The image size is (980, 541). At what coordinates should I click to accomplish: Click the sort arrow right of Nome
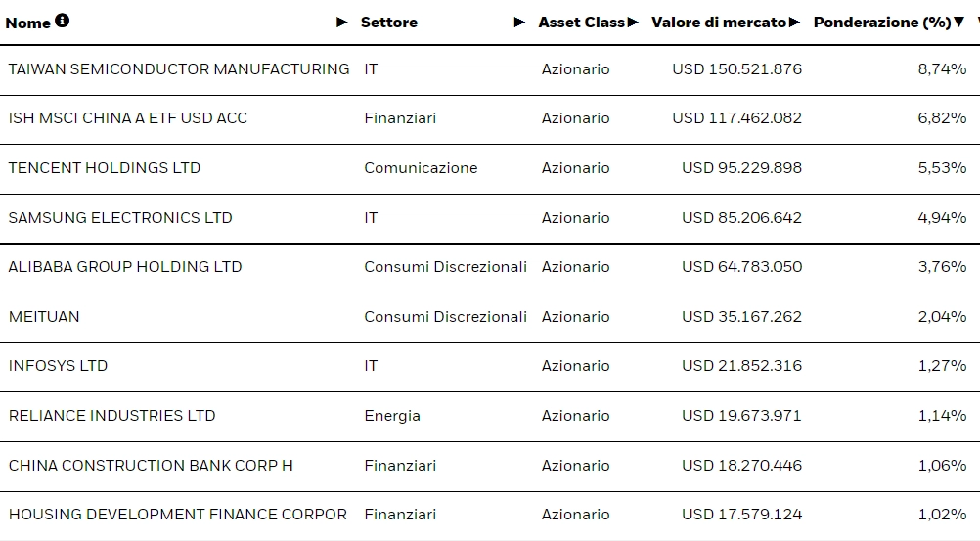pyautogui.click(x=341, y=22)
